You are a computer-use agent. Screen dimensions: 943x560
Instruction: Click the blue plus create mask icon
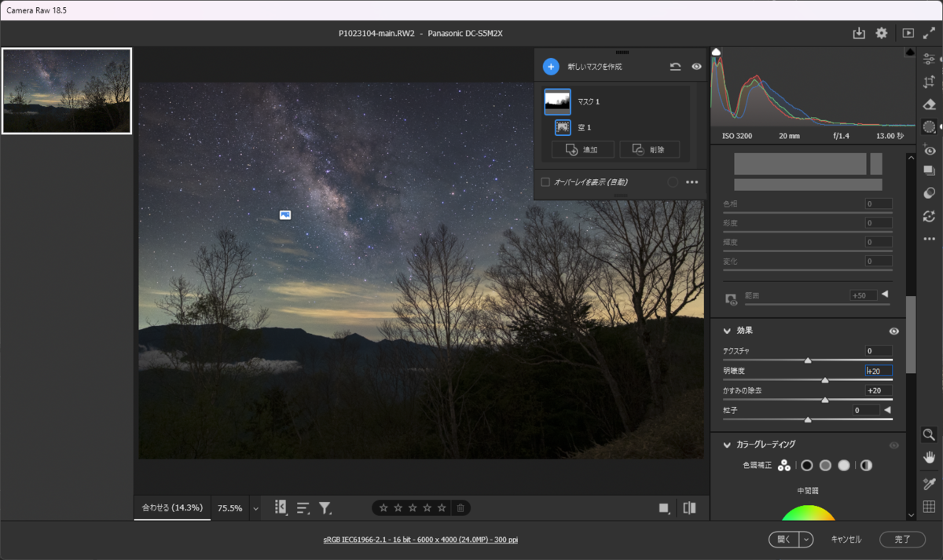pos(551,67)
